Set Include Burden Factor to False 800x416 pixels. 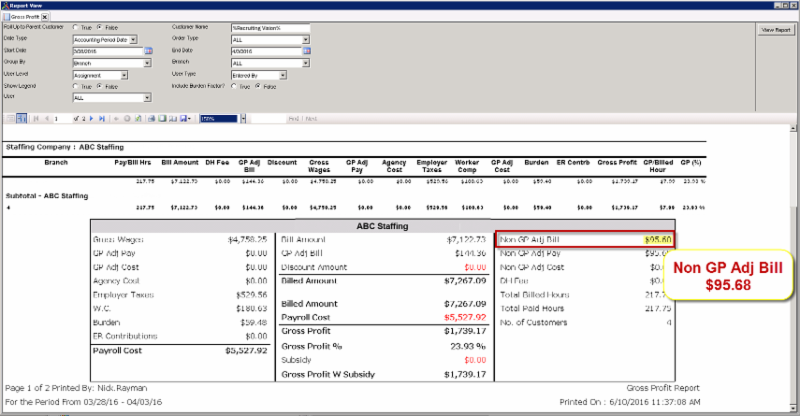click(258, 86)
